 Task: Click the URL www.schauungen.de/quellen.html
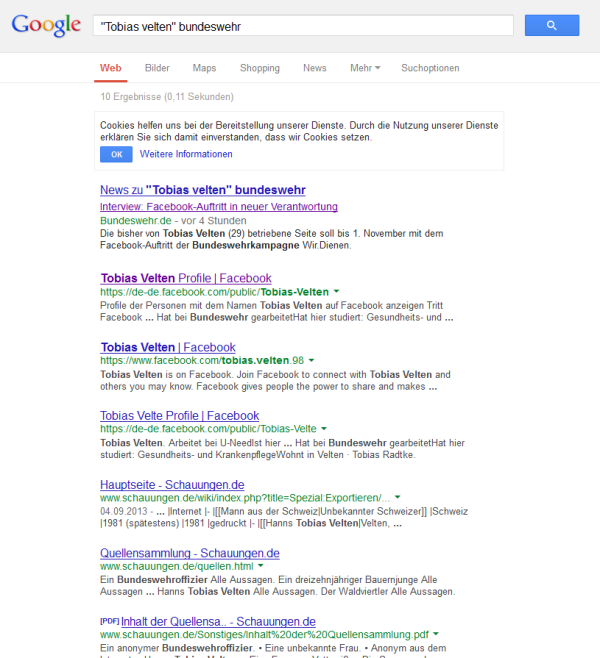[177, 566]
